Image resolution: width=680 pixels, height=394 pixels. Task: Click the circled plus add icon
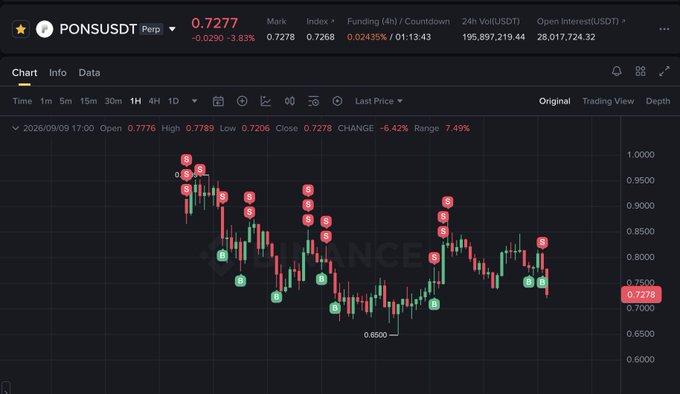[x=242, y=101]
